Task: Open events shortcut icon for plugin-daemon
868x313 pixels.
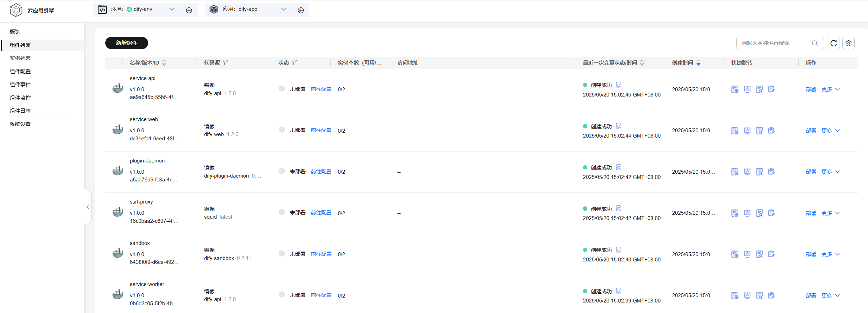Action: point(771,172)
